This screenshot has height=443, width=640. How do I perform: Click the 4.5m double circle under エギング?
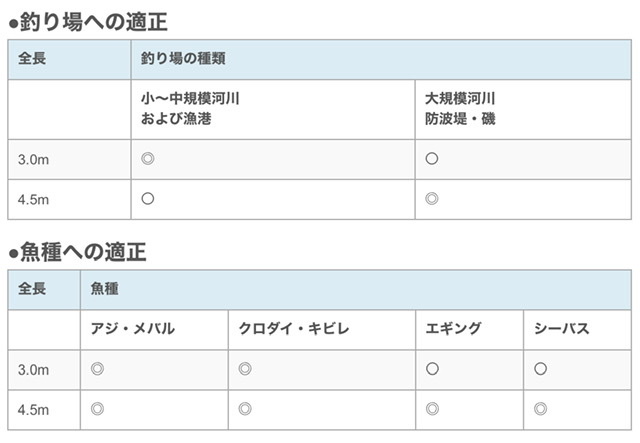click(x=432, y=408)
